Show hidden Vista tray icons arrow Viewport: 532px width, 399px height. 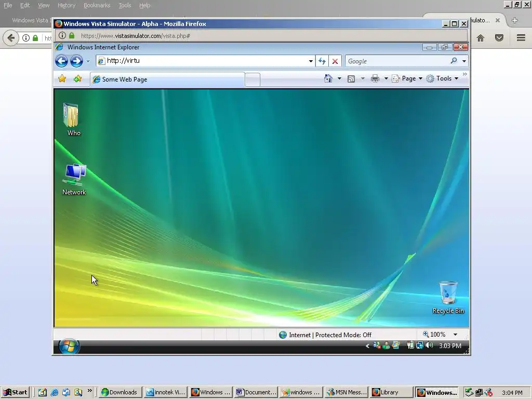(x=367, y=346)
